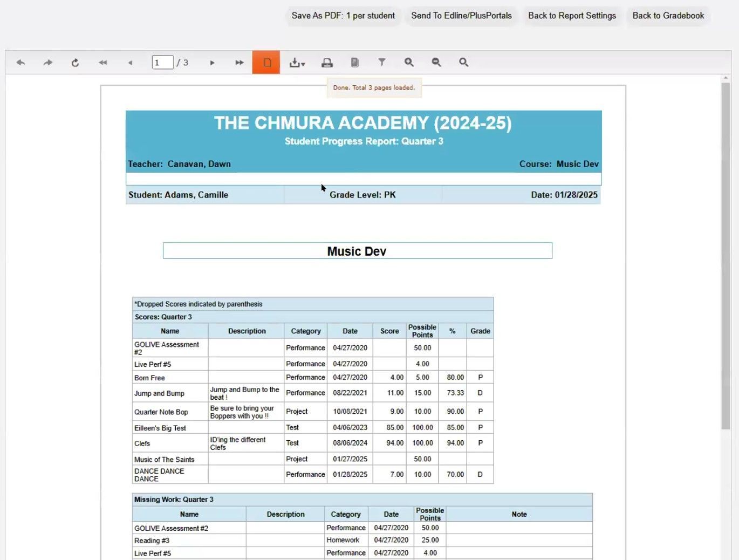Jump to the last page
The image size is (739, 560).
[239, 62]
